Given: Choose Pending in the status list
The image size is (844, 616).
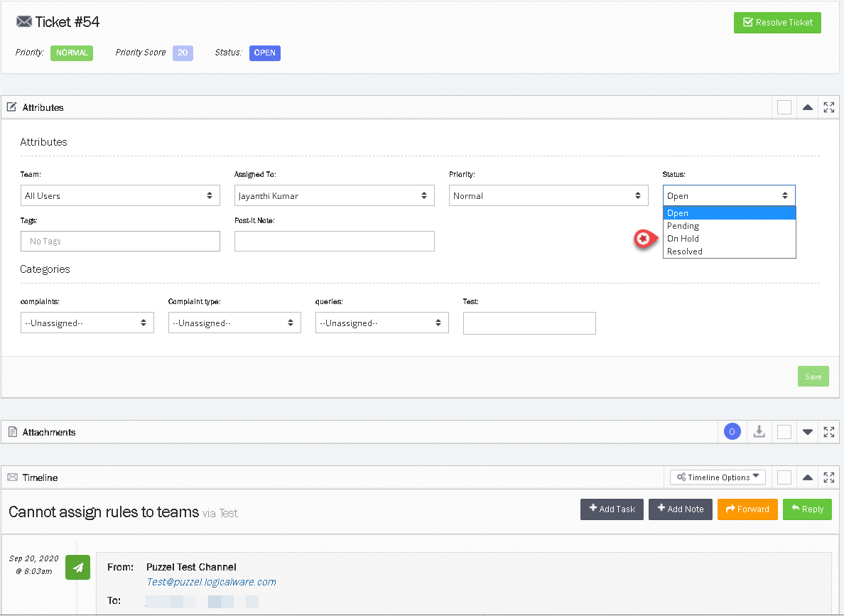Looking at the screenshot, I should pyautogui.click(x=683, y=226).
